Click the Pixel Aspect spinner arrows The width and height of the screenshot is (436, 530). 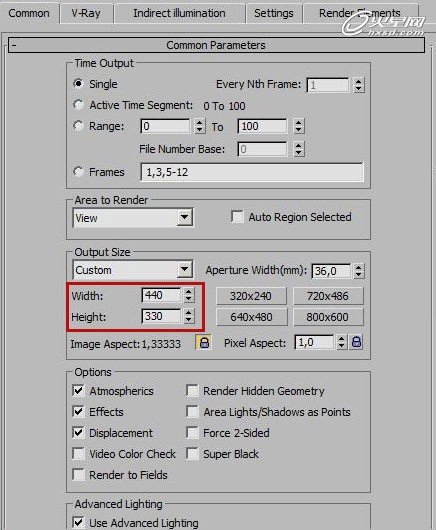(x=341, y=342)
